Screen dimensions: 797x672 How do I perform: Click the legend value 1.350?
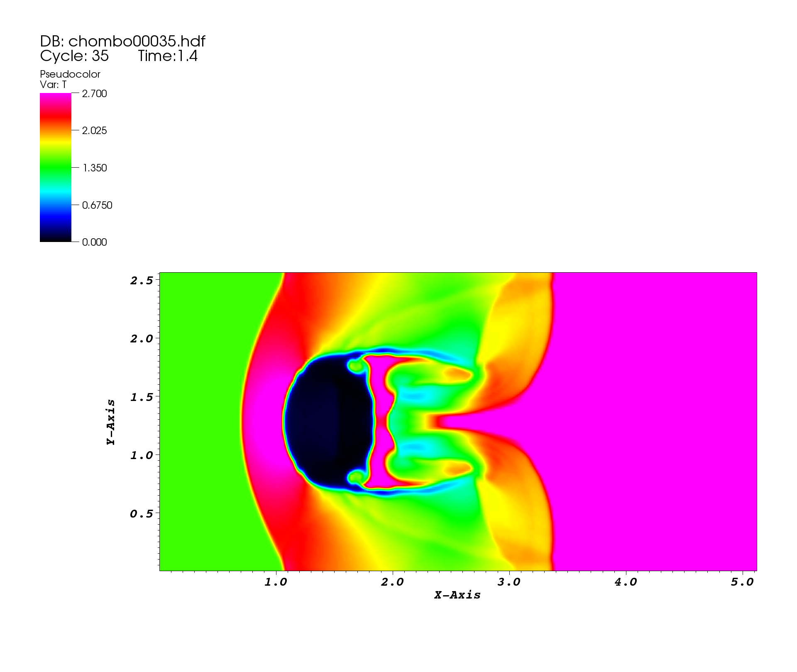pos(95,168)
